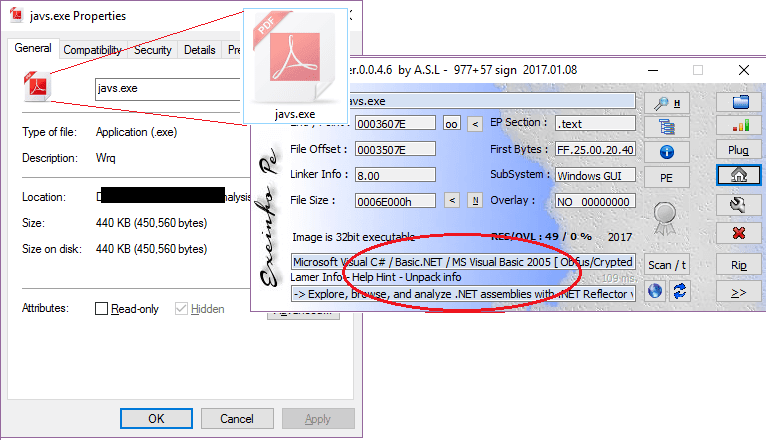Open options with the wrench icon
This screenshot has width=779, height=441.
(x=739, y=205)
